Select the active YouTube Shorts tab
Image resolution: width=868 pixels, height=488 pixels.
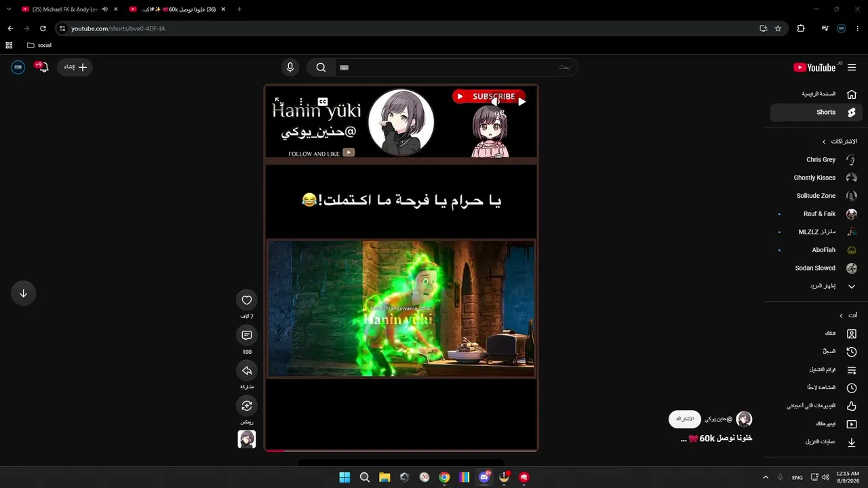[178, 9]
